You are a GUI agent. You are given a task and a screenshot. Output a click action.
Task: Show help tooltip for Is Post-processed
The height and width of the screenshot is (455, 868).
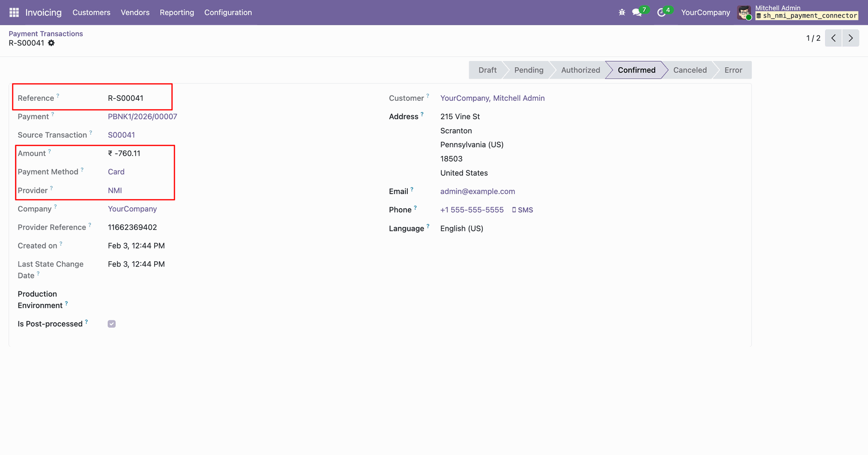click(86, 321)
